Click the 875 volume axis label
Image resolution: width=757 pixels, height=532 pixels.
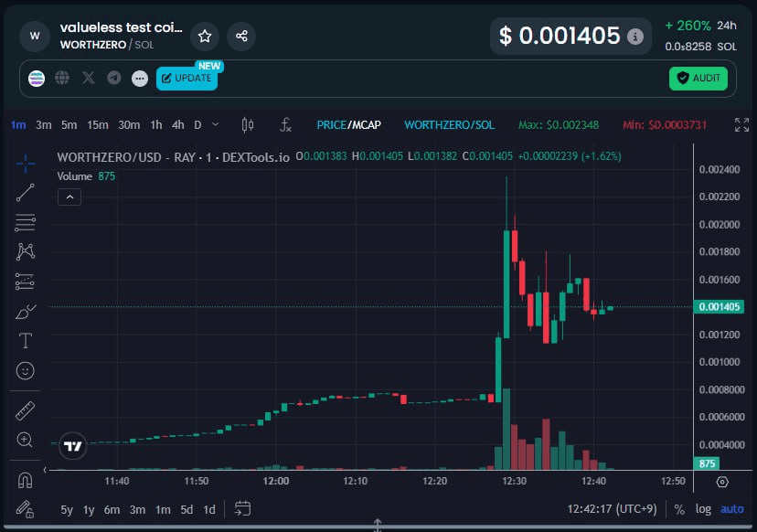coord(707,463)
